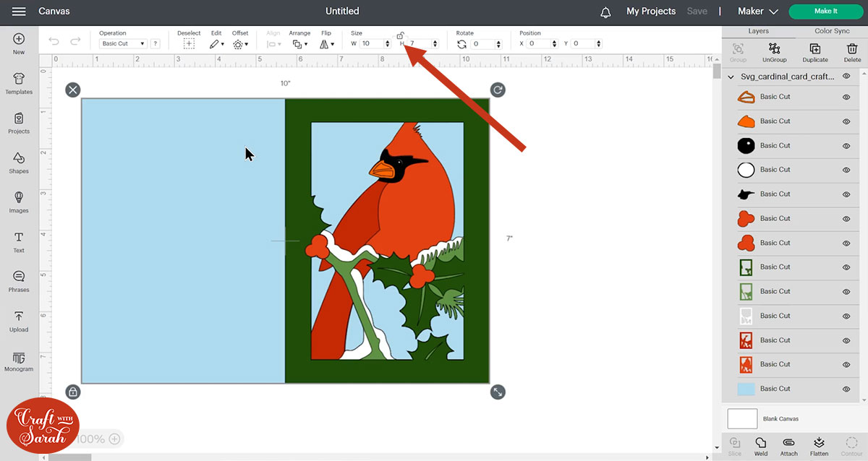Click the Upload icon
The height and width of the screenshot is (461, 868).
(19, 321)
